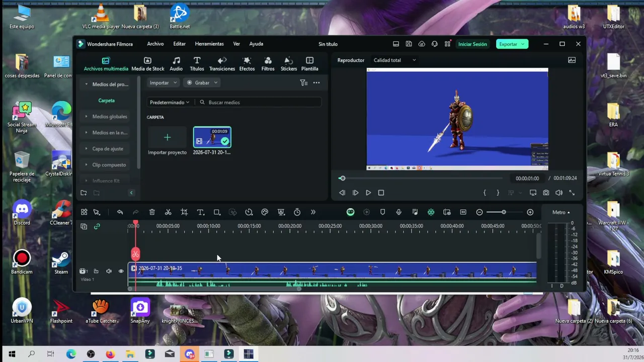
Task: Open the Audio media tab
Action: pos(176,64)
